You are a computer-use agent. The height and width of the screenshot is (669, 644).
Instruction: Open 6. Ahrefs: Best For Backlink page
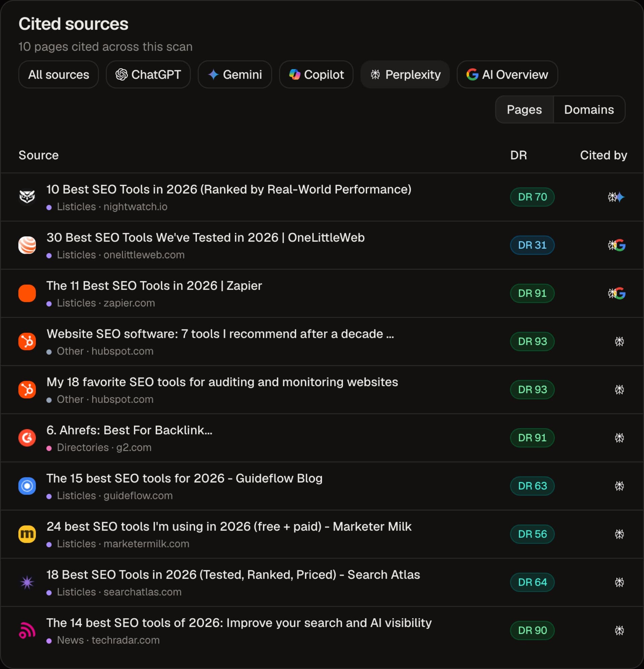click(129, 430)
